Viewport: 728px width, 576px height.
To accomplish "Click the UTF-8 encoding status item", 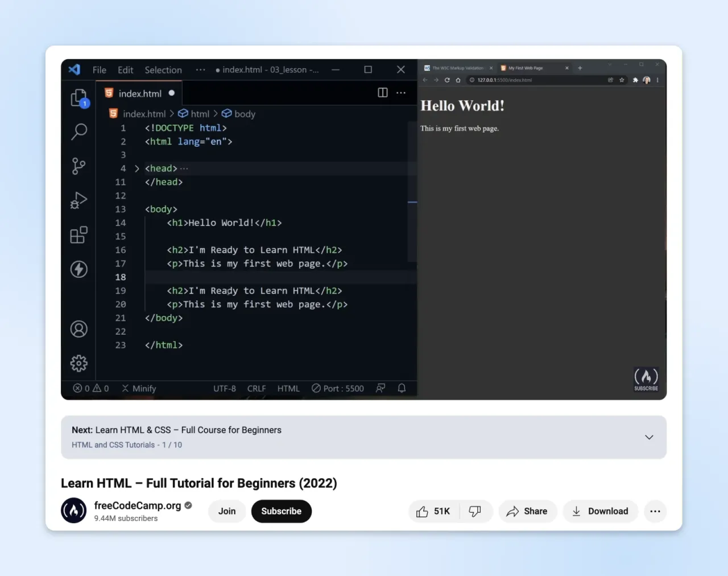I will tap(225, 388).
